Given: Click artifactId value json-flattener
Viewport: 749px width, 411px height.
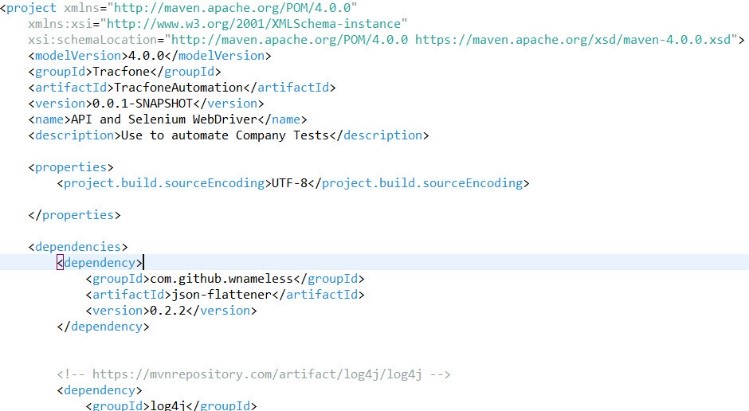Looking at the screenshot, I should (221, 295).
